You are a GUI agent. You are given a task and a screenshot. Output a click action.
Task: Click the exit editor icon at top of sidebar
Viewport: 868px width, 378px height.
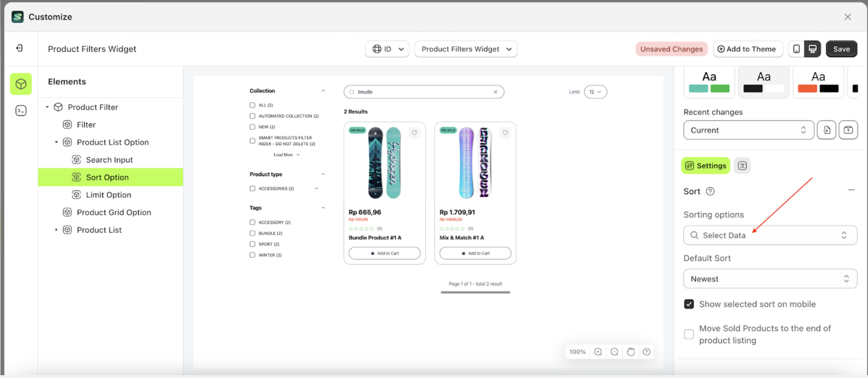(x=19, y=48)
